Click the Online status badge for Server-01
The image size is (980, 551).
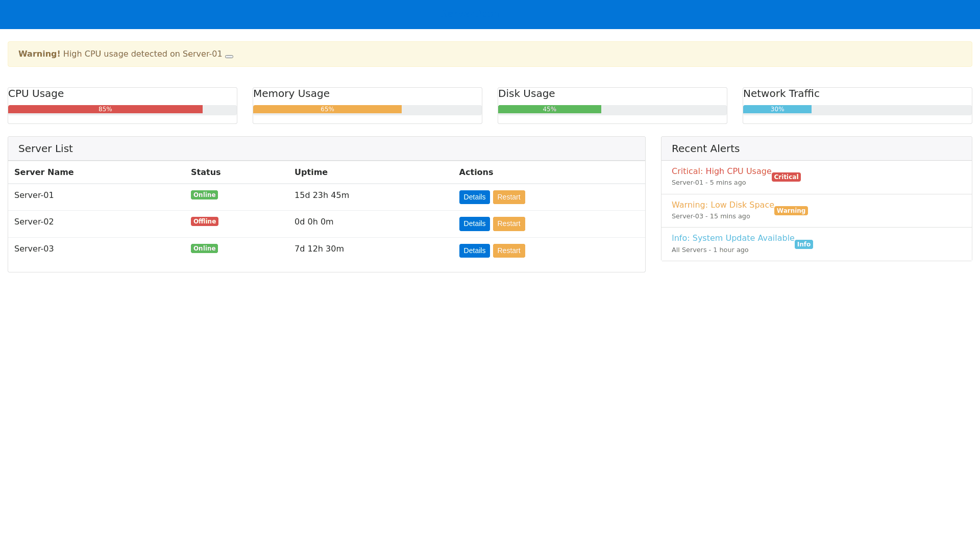click(204, 195)
